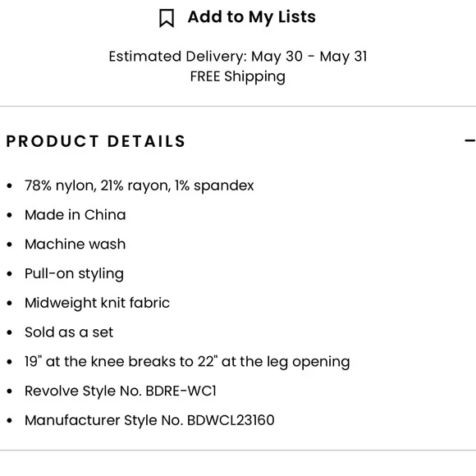Click the Midweight knit fabric bullet item
Viewport: 476px width, 476px height.
97,303
